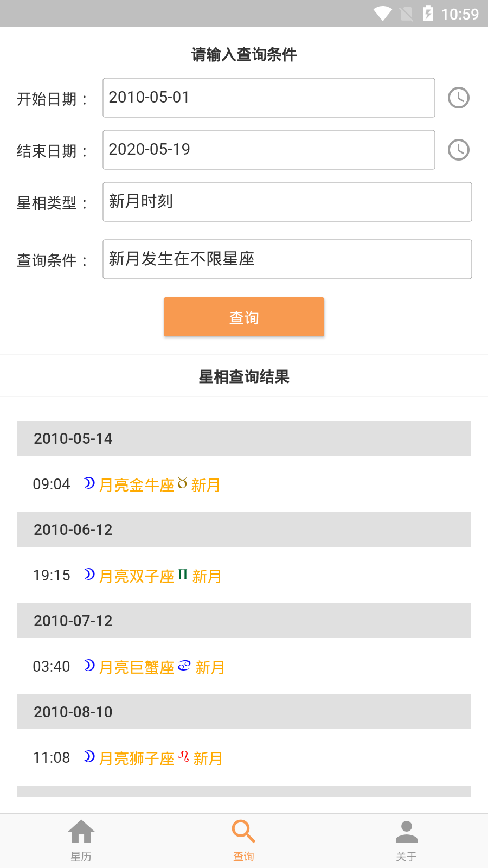Tap the person icon for 关于

tap(406, 831)
